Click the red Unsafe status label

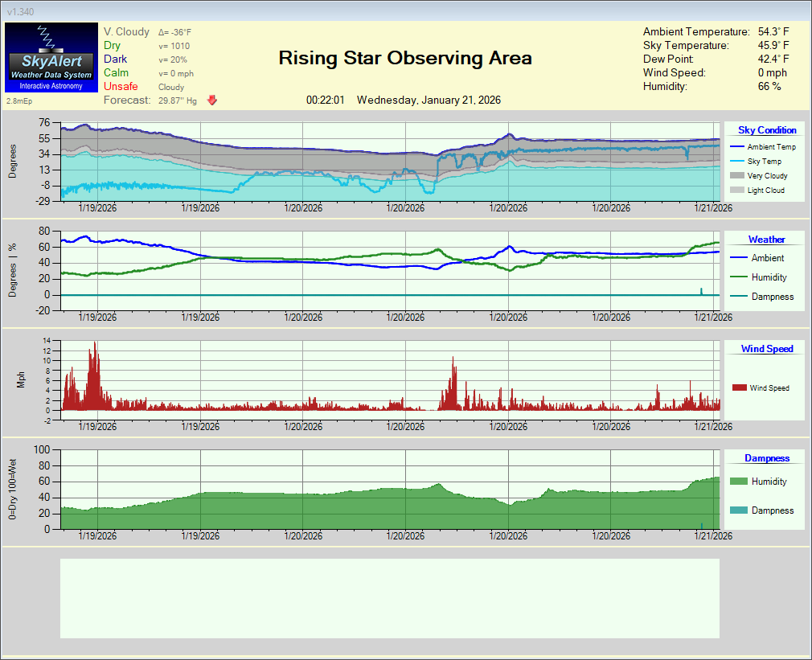[121, 87]
